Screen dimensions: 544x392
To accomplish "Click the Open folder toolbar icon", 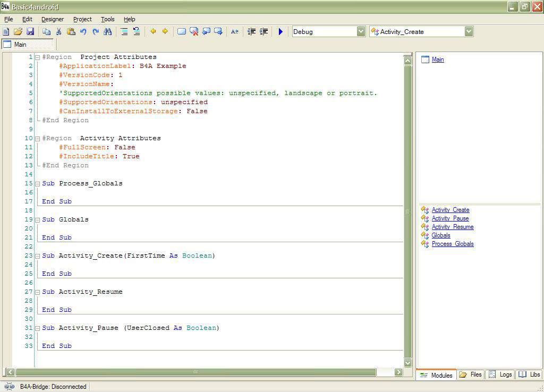I will pyautogui.click(x=18, y=32).
